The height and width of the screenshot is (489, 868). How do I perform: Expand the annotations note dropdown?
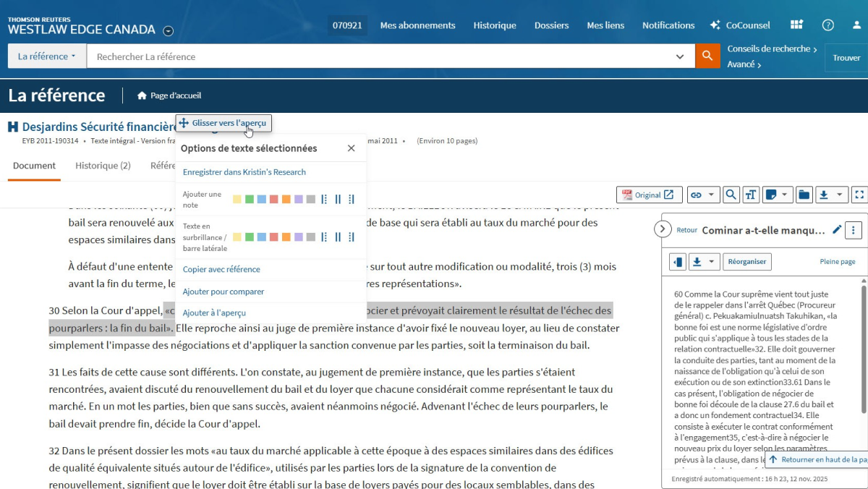click(784, 195)
